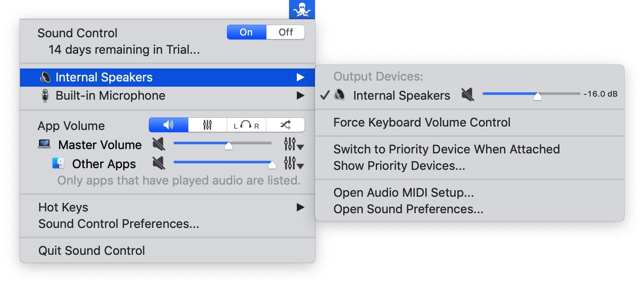Select the shuffle routing view icon
Screen dimensions: 644x286
(x=285, y=125)
